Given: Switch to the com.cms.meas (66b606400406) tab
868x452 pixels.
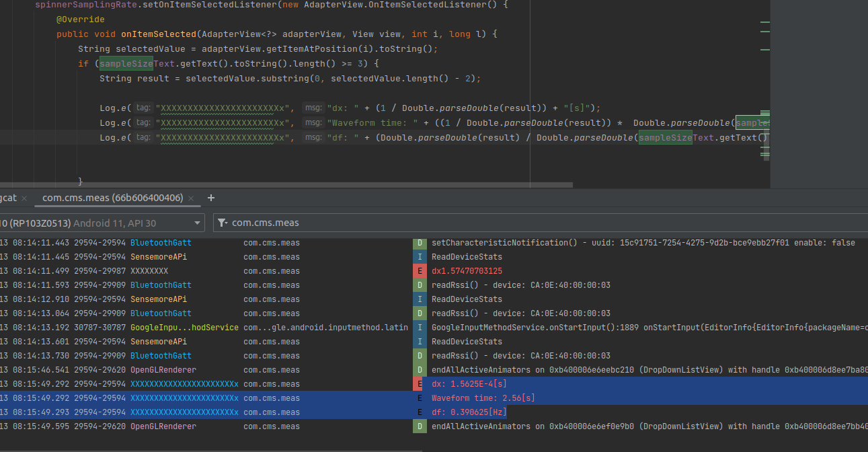Looking at the screenshot, I should click(x=112, y=198).
